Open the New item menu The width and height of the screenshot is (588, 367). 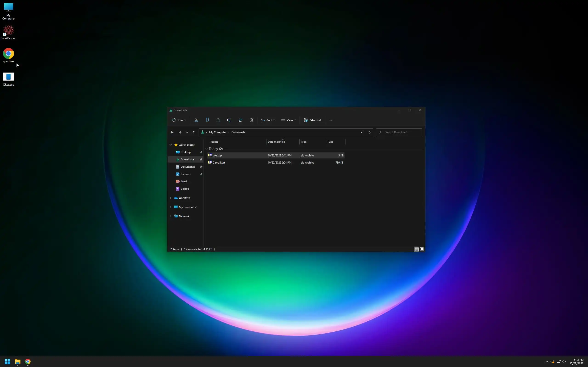179,120
